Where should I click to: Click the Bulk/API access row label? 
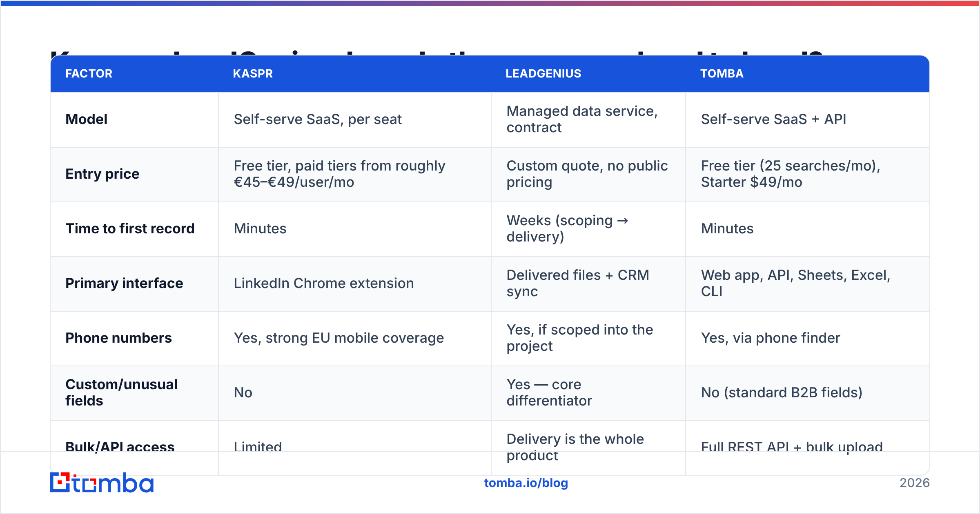pos(120,447)
